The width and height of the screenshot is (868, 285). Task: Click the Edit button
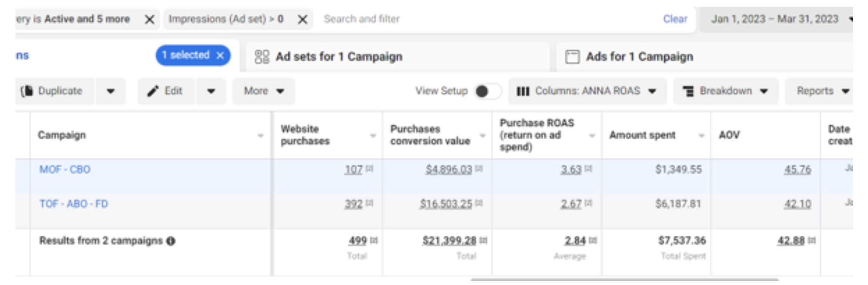point(166,91)
